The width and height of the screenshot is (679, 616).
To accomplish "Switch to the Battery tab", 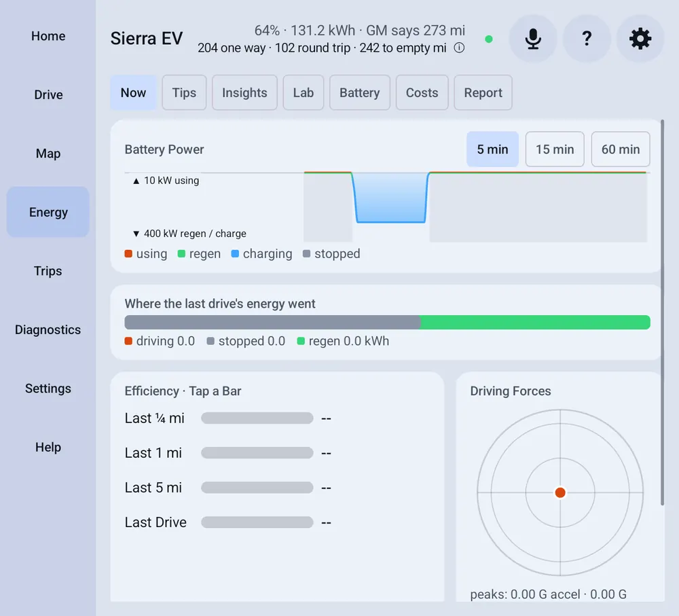I will tap(359, 92).
